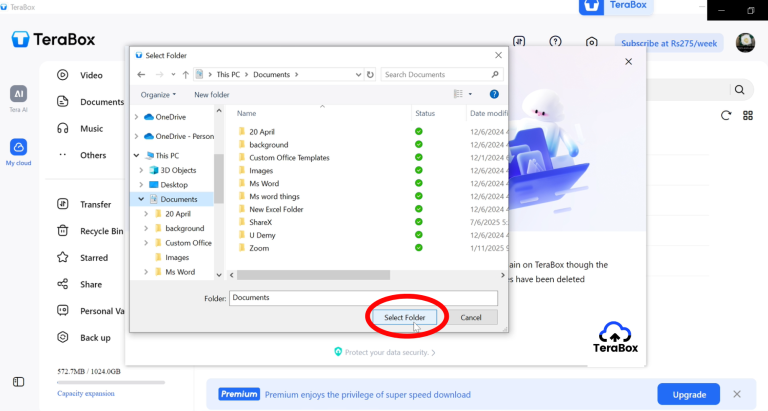Click This PC in address breadcrumb
The image size is (768, 411).
(228, 74)
